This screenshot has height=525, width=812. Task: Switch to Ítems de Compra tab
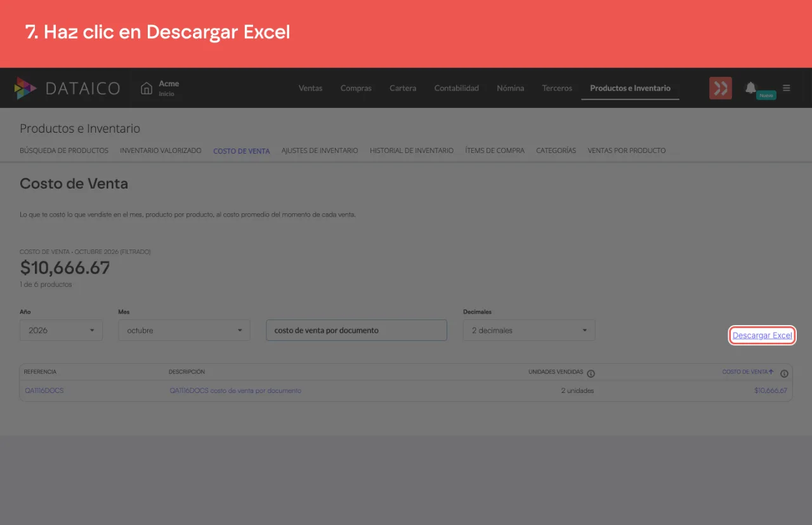(495, 150)
